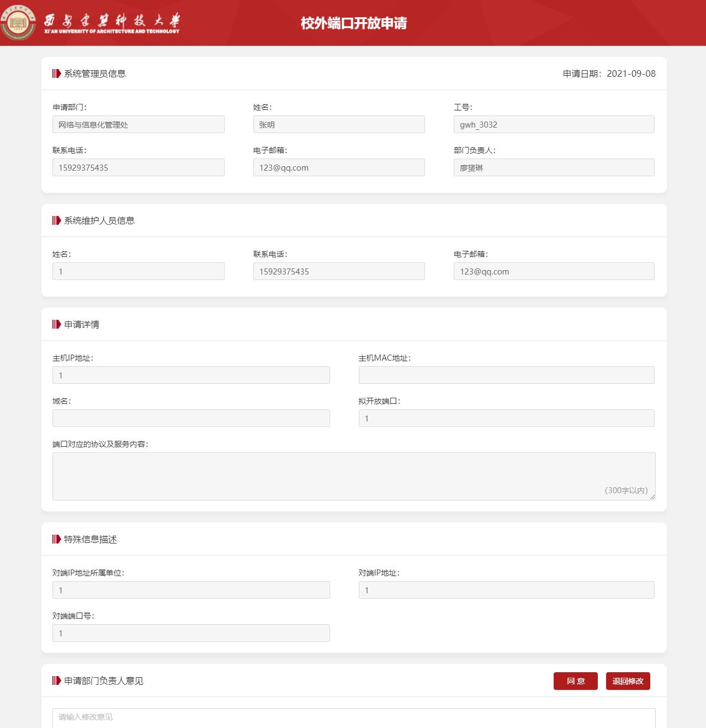Click the 拟开放端口 field
Screen dimensions: 706x728
click(x=507, y=418)
